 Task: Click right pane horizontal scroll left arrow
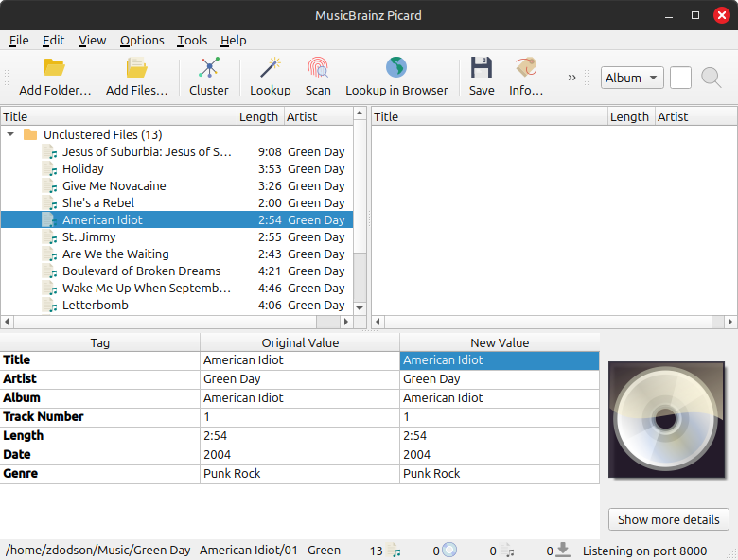click(378, 322)
